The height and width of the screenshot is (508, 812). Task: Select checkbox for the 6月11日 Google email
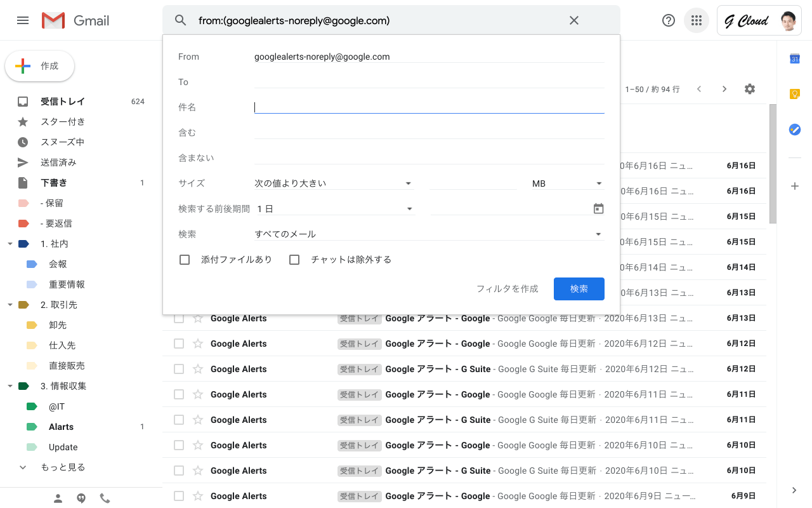(179, 394)
